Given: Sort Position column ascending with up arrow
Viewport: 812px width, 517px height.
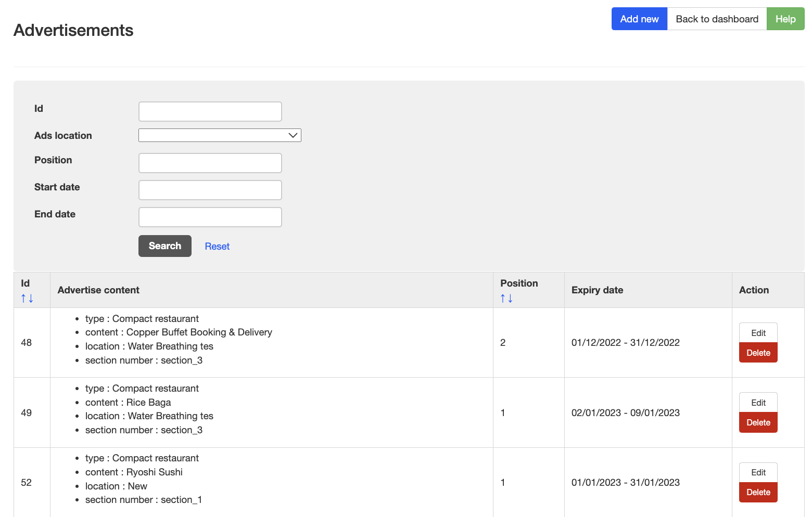Looking at the screenshot, I should click(503, 298).
